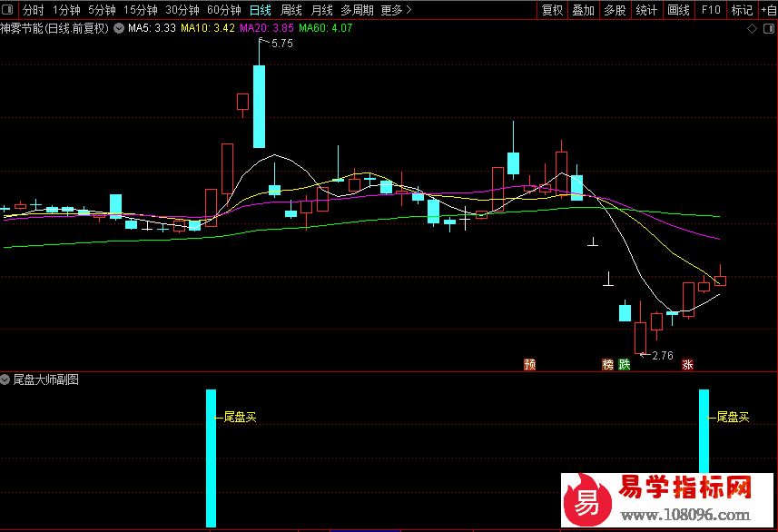Click the 5.75 high price label
Screen dimensions: 778x532
(281, 44)
